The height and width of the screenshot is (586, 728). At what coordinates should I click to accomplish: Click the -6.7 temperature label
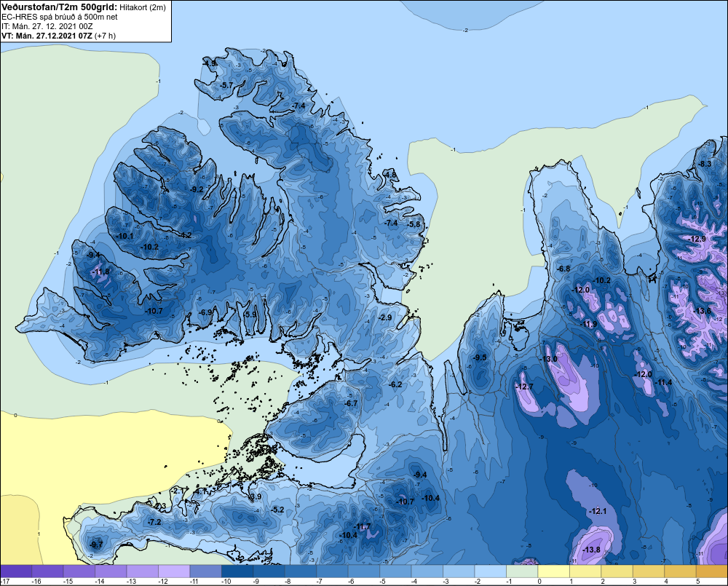tap(351, 403)
